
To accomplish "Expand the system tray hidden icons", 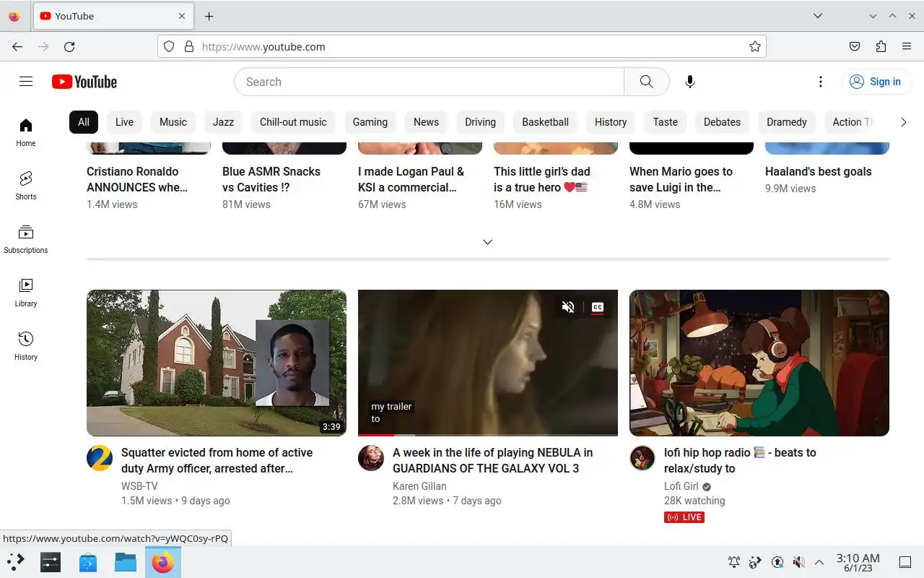I will tap(819, 562).
